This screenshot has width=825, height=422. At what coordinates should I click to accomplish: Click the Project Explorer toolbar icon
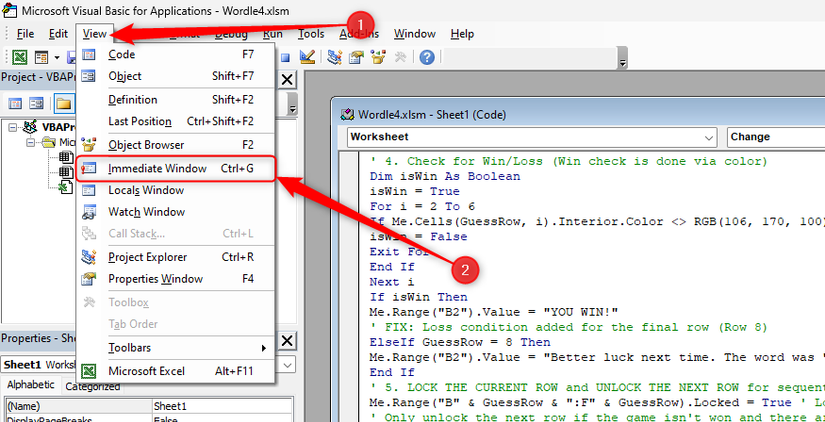tap(335, 57)
